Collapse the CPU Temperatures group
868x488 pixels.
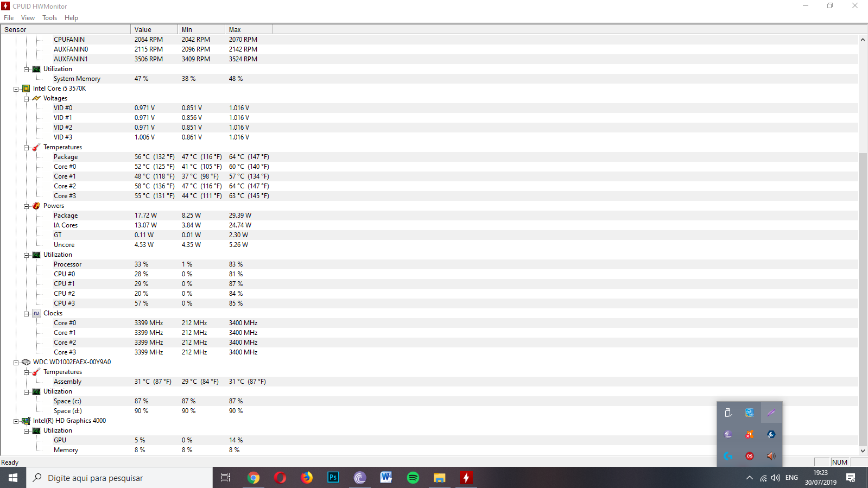pos(27,148)
